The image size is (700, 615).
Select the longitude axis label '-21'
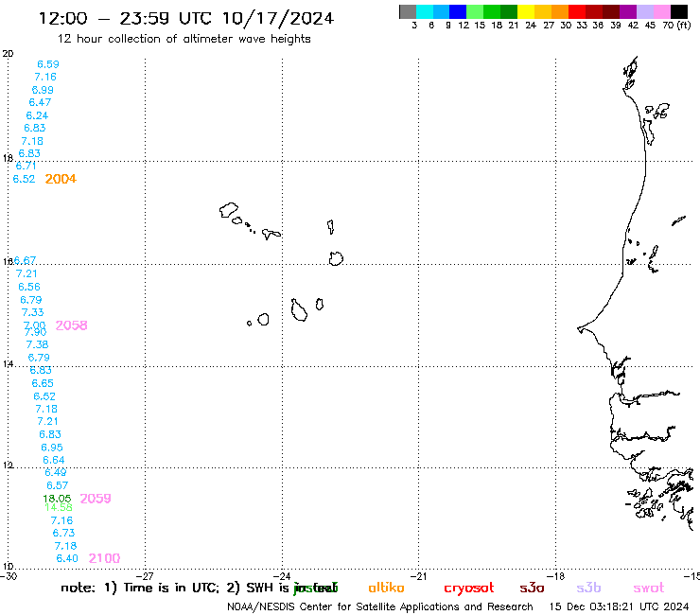tap(420, 576)
